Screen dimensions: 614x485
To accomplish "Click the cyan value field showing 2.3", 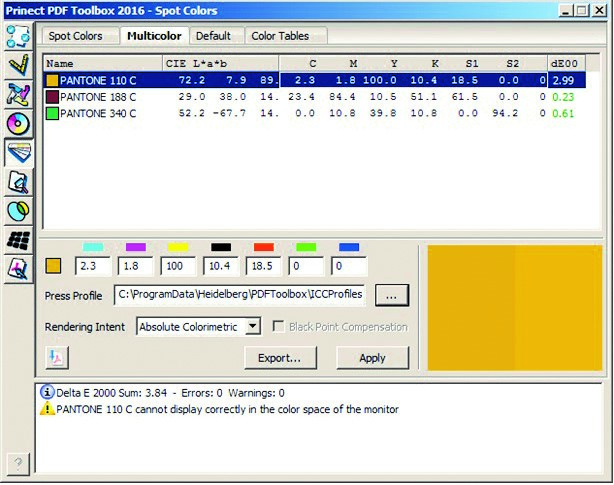I will (93, 266).
